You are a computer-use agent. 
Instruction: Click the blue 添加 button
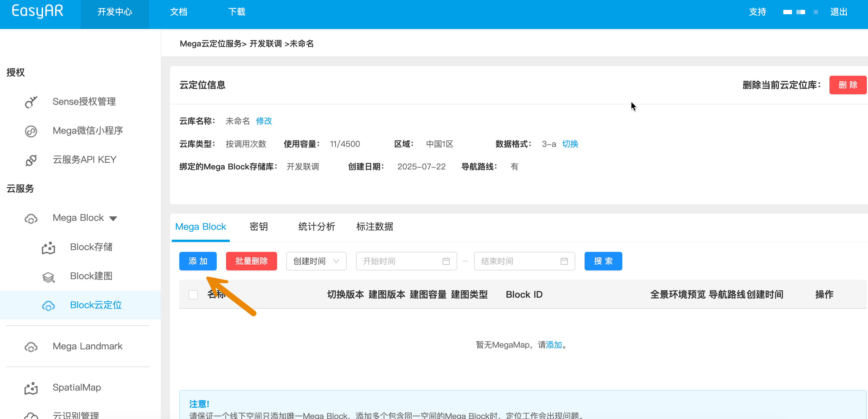point(198,261)
